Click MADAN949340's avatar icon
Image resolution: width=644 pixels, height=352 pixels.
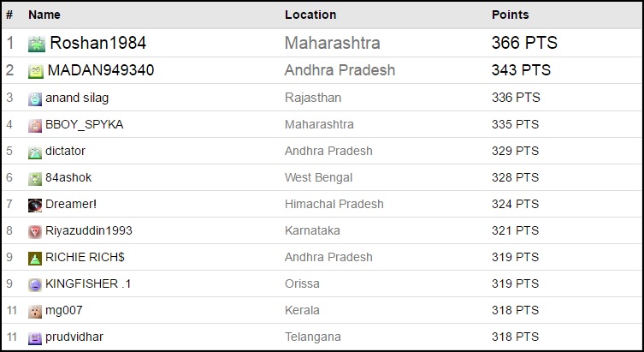click(36, 71)
